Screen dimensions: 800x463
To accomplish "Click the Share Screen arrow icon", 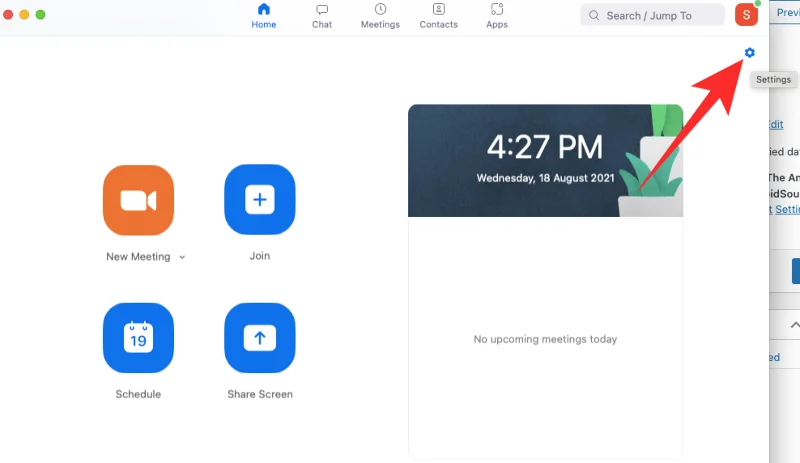I will [260, 339].
